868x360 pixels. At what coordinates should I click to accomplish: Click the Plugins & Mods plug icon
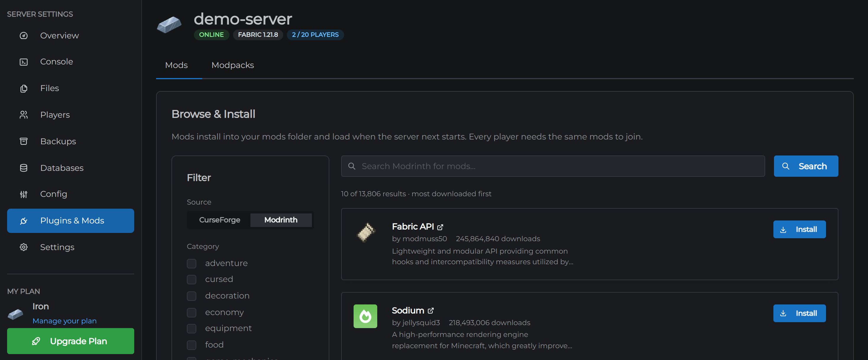tap(24, 220)
